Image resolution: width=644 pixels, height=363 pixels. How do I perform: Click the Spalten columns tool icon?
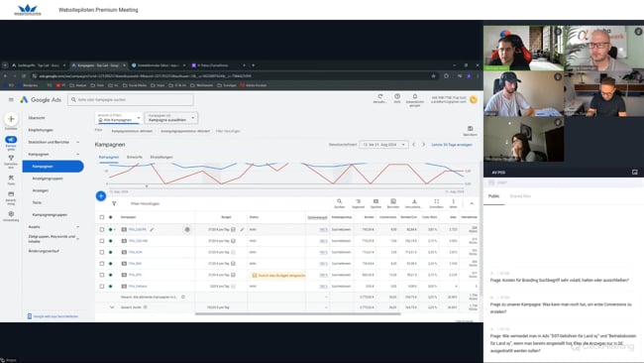[x=376, y=201]
